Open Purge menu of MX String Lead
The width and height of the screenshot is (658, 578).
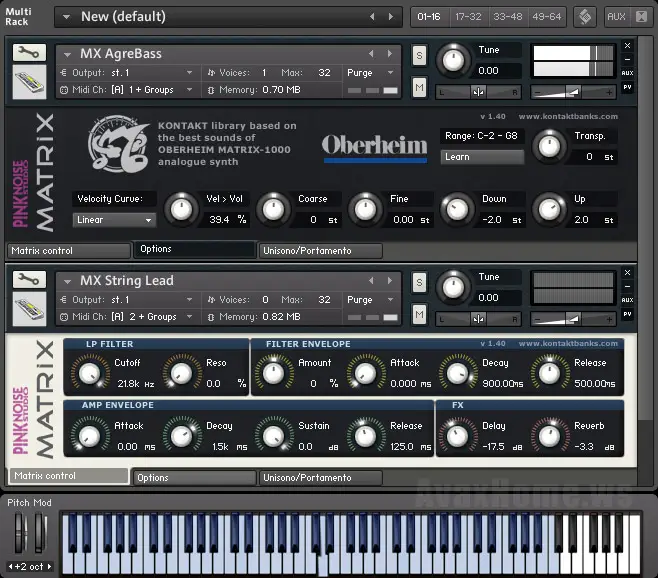[371, 300]
